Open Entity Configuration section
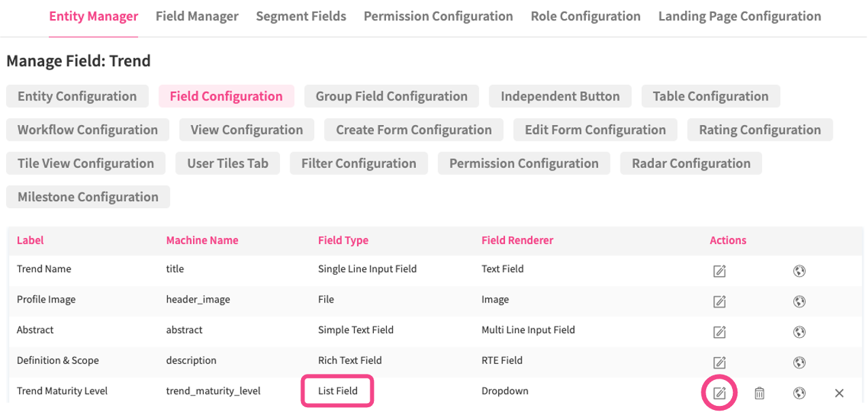Image resolution: width=868 pixels, height=412 pixels. click(77, 97)
